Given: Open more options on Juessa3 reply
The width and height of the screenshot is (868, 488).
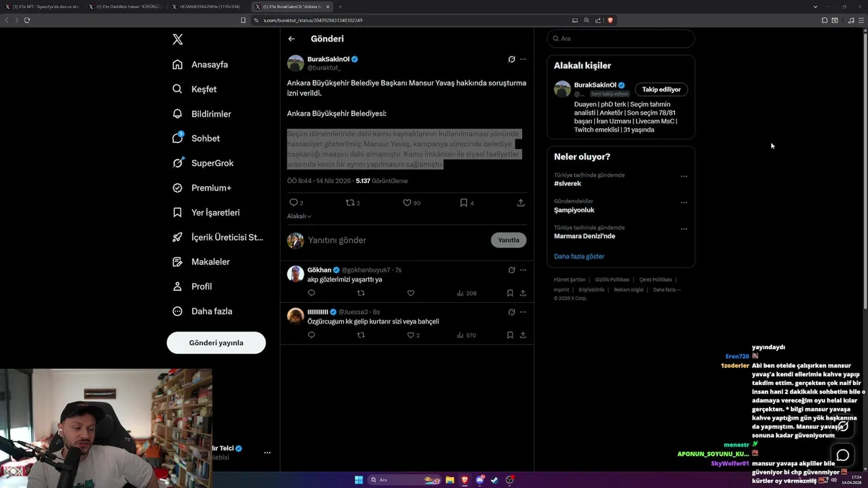Looking at the screenshot, I should pyautogui.click(x=523, y=312).
